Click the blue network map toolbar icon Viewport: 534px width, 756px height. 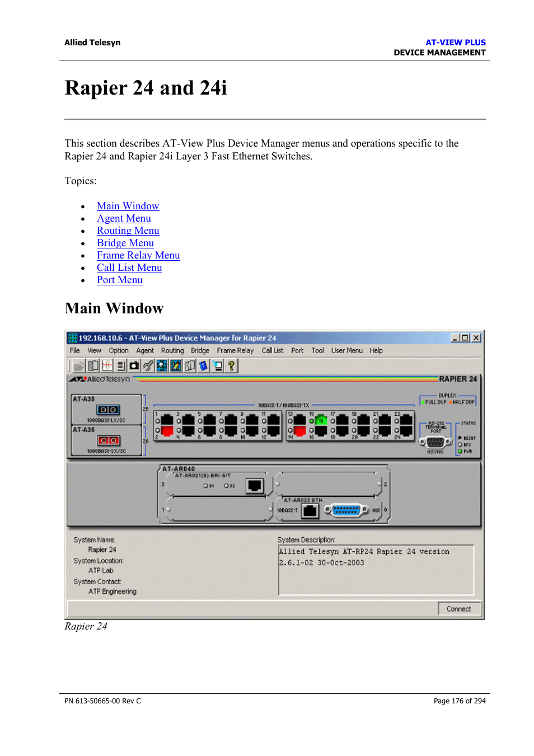(x=162, y=366)
